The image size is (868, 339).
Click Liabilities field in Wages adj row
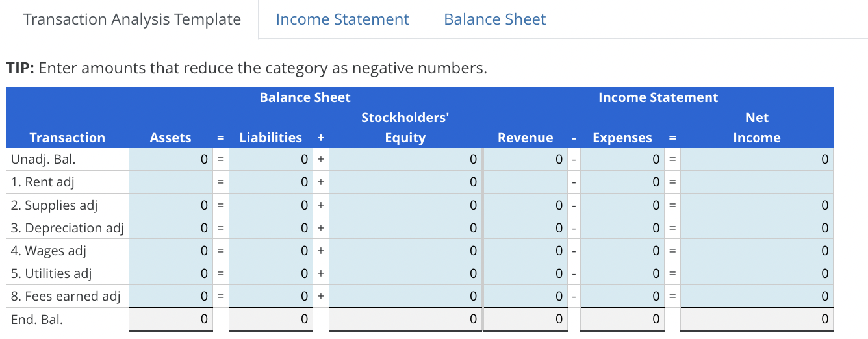271,251
